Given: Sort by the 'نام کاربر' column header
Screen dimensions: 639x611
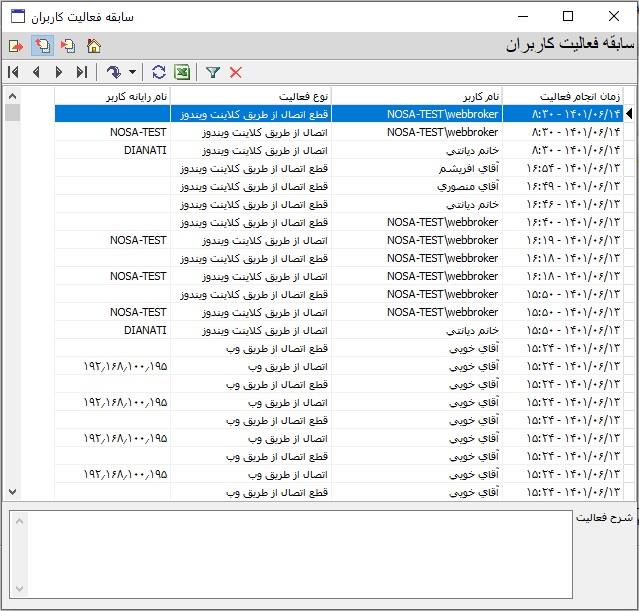Looking at the screenshot, I should coord(415,96).
